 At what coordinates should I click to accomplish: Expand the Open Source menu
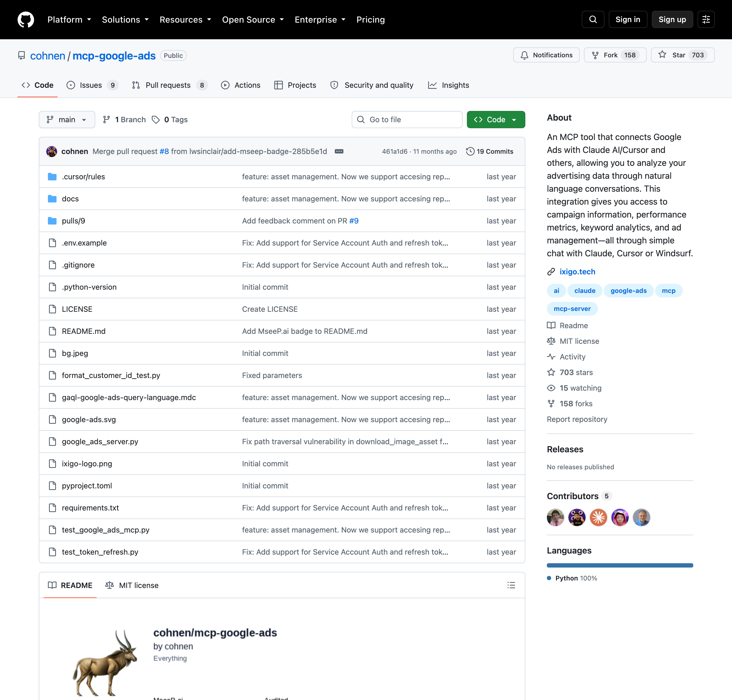click(253, 19)
